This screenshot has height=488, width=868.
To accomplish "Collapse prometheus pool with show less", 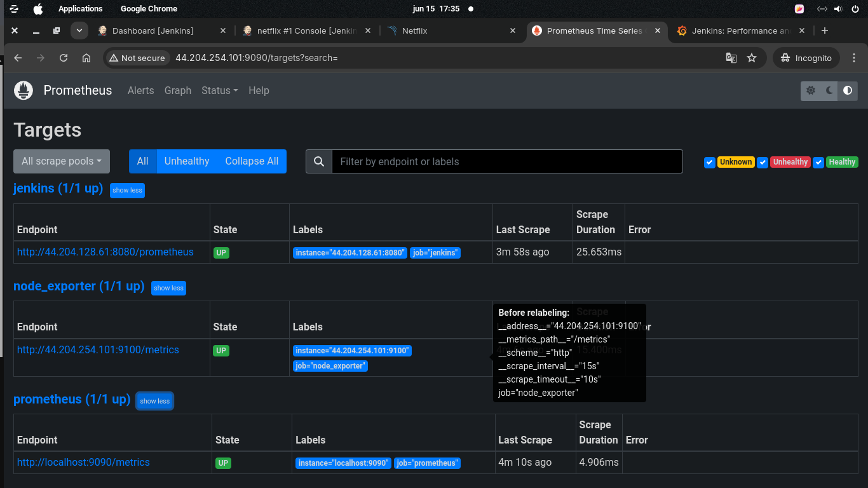I will [155, 401].
